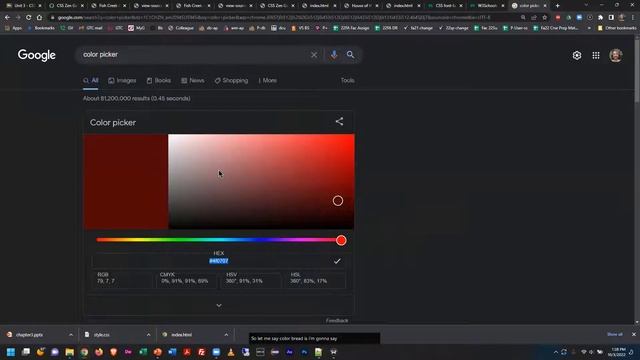Go to the browser home page
Viewport: 640px width, 360px height.
[x=40, y=18]
